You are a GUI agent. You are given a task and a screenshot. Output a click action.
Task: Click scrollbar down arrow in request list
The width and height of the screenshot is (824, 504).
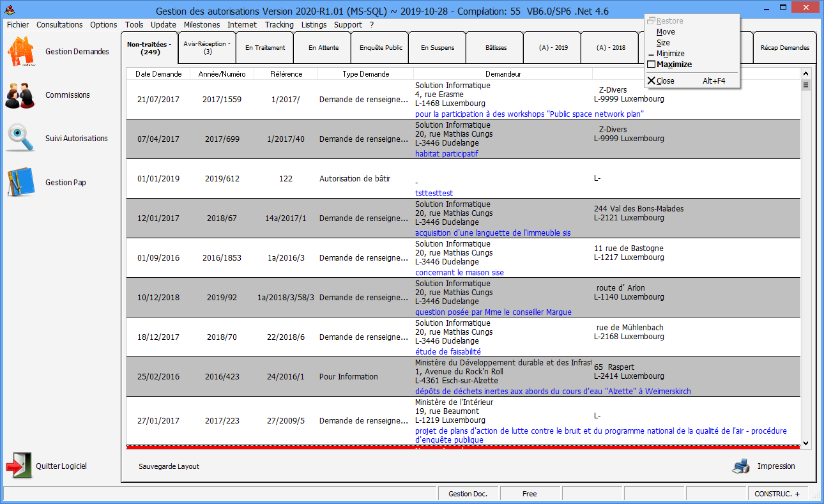tap(805, 443)
